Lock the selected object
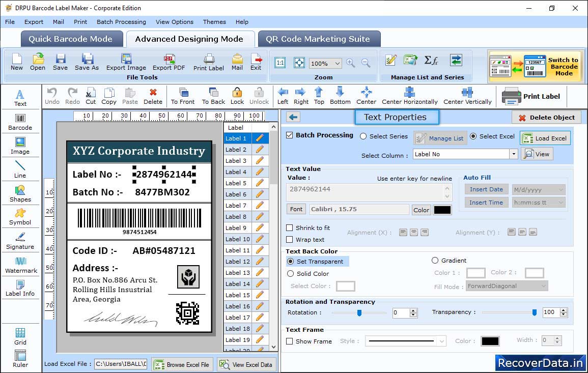The image size is (588, 373). (x=237, y=96)
